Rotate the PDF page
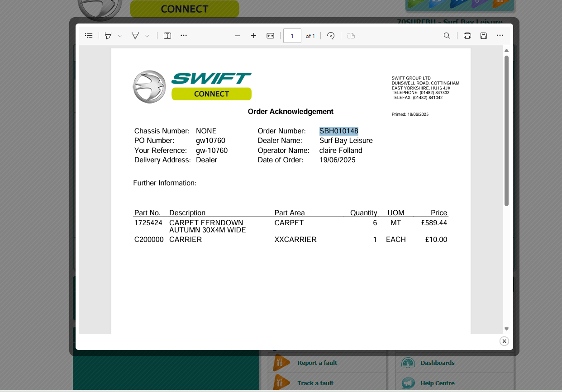This screenshot has height=392, width=562. coord(331,36)
